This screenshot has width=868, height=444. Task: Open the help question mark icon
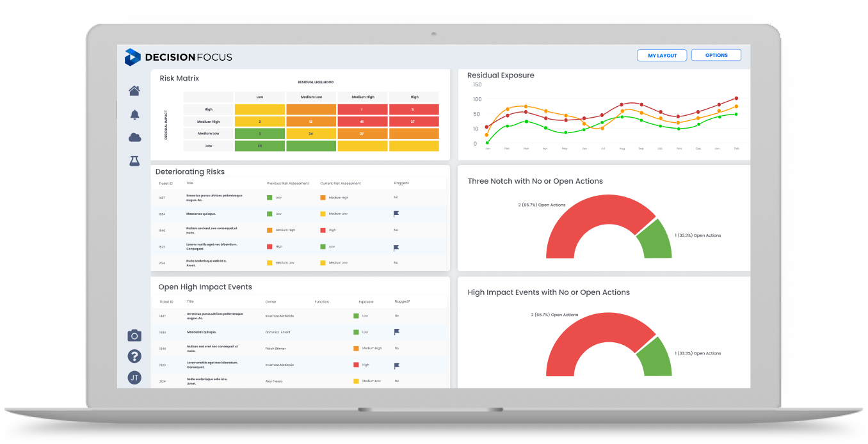coord(134,356)
